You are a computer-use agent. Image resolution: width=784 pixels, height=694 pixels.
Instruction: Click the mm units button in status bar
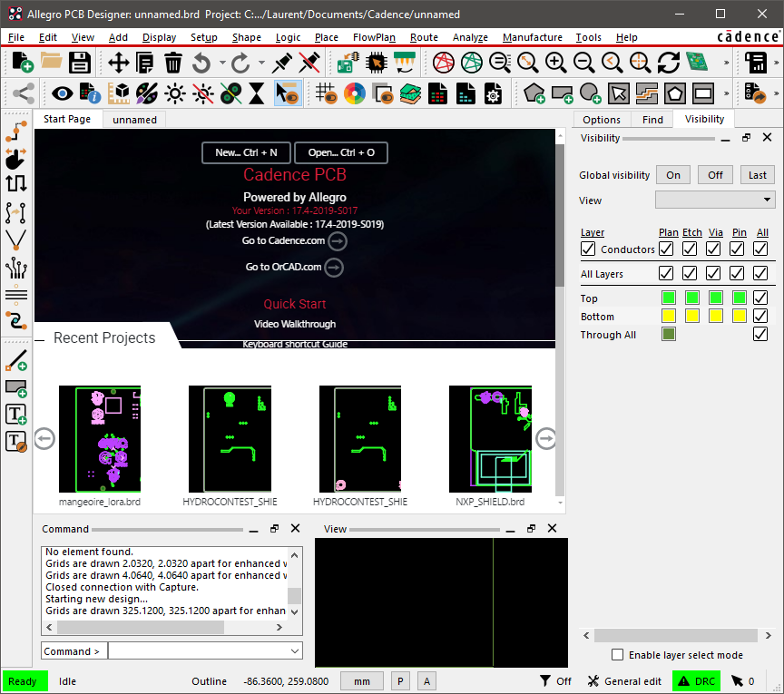362,681
